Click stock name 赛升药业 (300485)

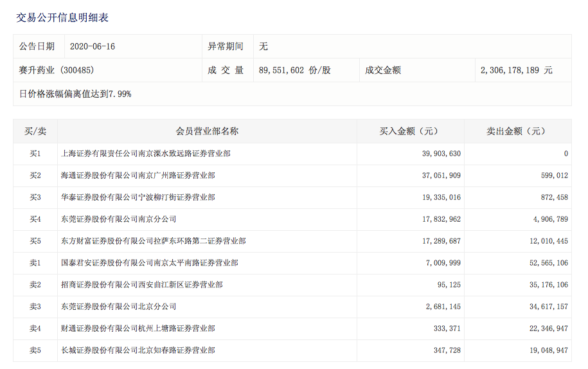click(x=57, y=70)
